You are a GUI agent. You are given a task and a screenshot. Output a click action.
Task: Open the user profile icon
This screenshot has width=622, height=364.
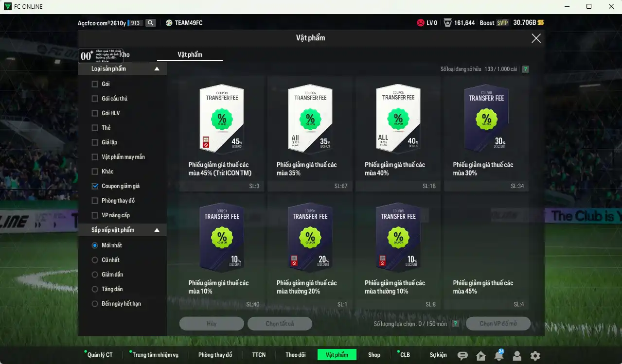click(517, 356)
